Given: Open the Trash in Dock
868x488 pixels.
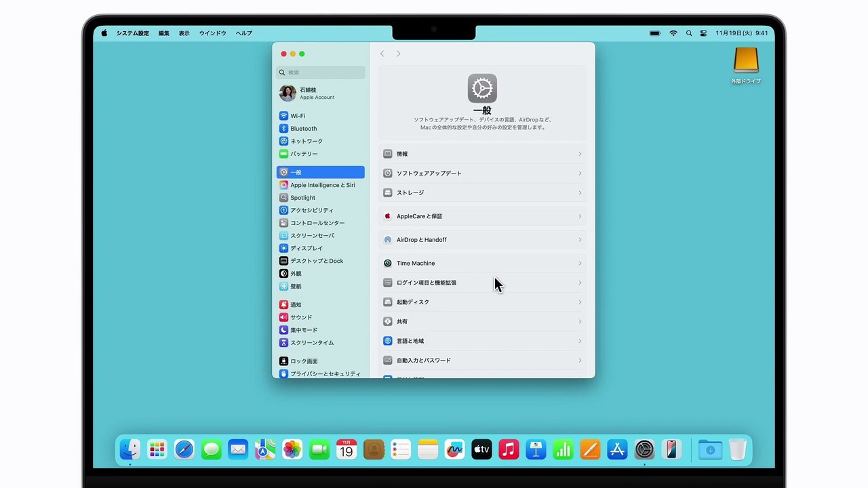Looking at the screenshot, I should (738, 449).
